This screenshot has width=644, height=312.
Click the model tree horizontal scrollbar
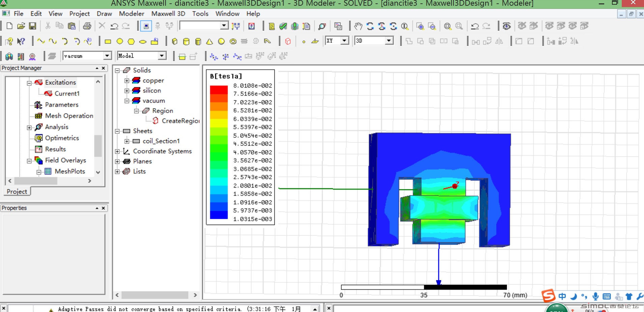pyautogui.click(x=155, y=295)
